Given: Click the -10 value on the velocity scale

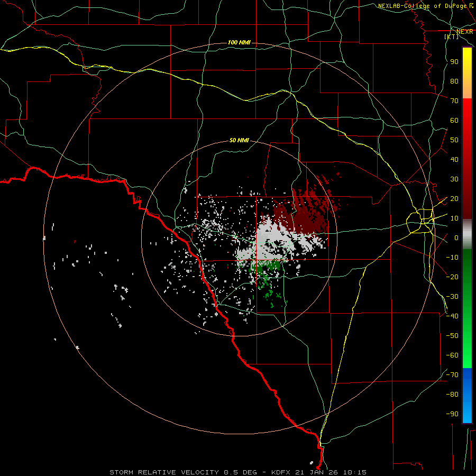Looking at the screenshot, I should 452,258.
